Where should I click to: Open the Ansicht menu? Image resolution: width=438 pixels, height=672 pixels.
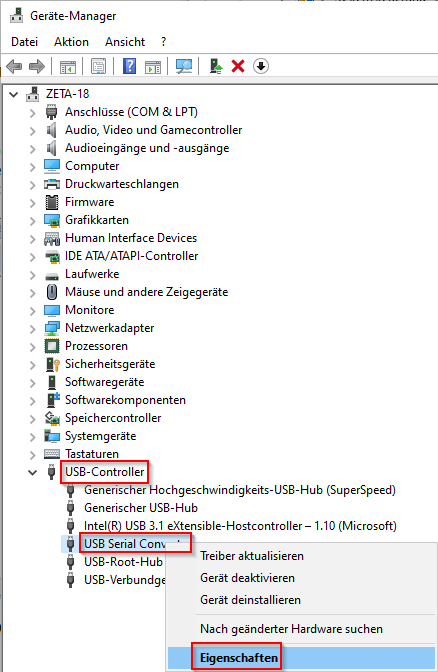click(125, 42)
